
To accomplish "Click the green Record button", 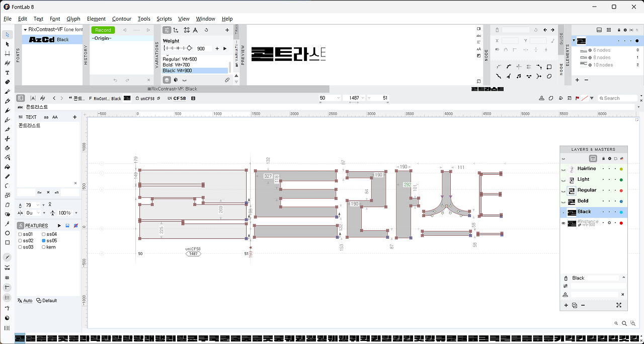I will pyautogui.click(x=103, y=30).
